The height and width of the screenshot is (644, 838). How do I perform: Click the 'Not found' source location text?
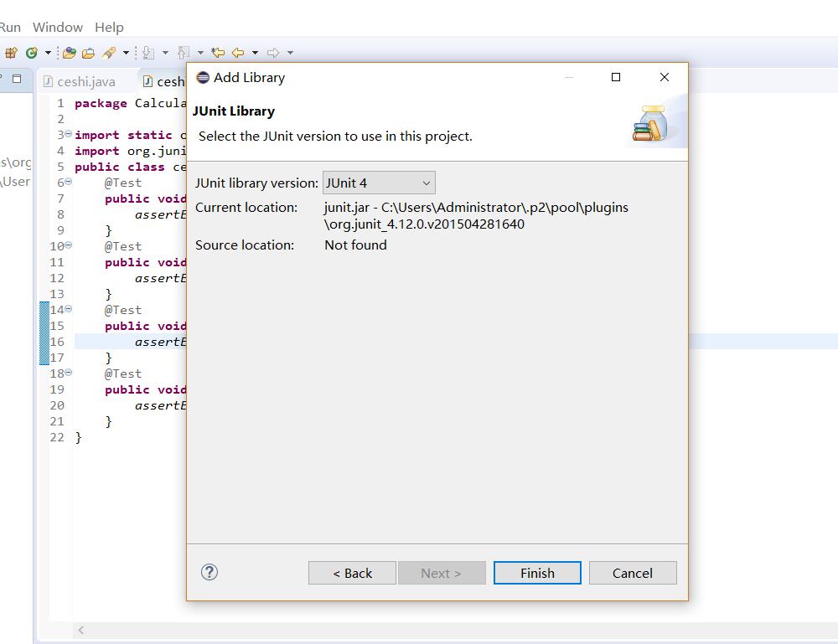pos(355,245)
